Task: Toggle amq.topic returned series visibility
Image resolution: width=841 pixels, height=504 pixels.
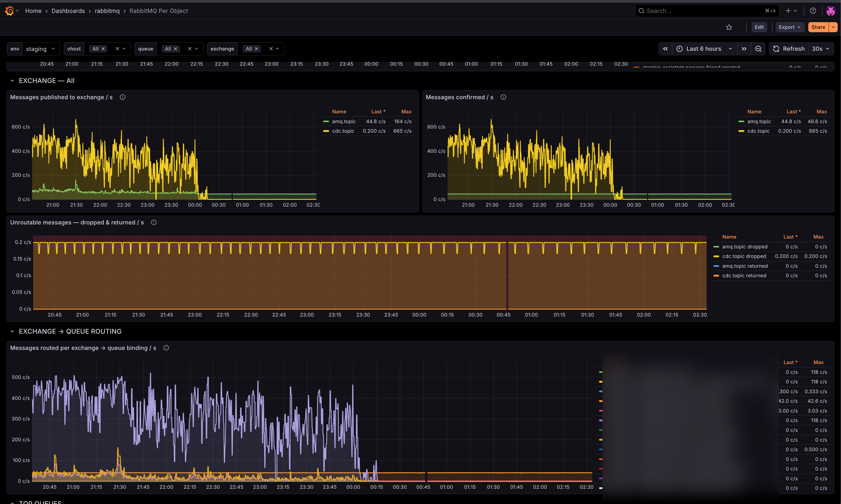Action: (x=745, y=266)
